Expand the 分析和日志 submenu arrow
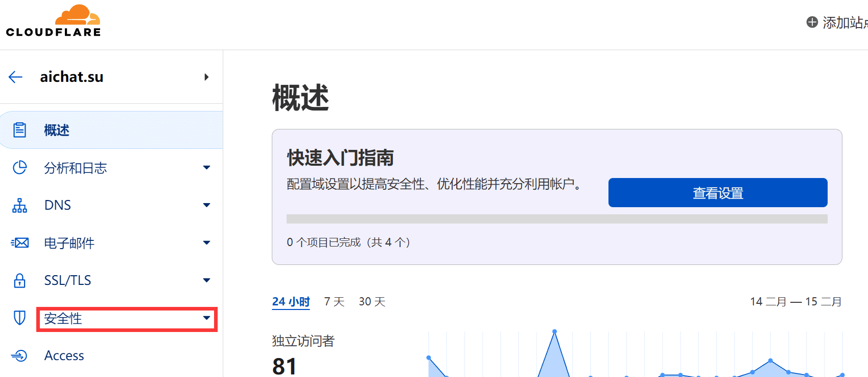The image size is (868, 377). click(206, 168)
